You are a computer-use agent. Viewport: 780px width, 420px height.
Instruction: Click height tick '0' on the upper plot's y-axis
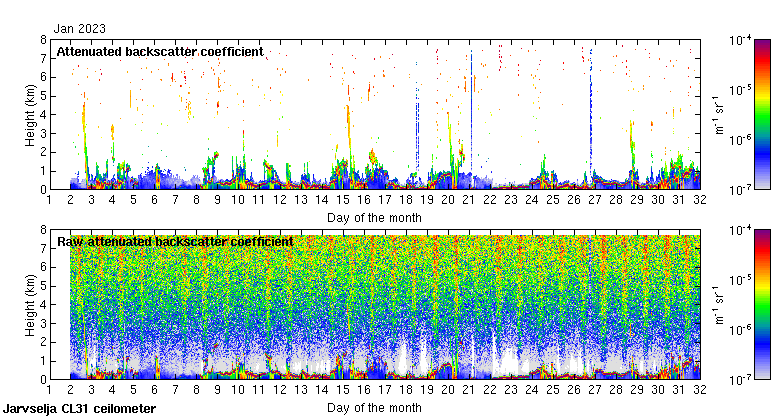coord(43,190)
